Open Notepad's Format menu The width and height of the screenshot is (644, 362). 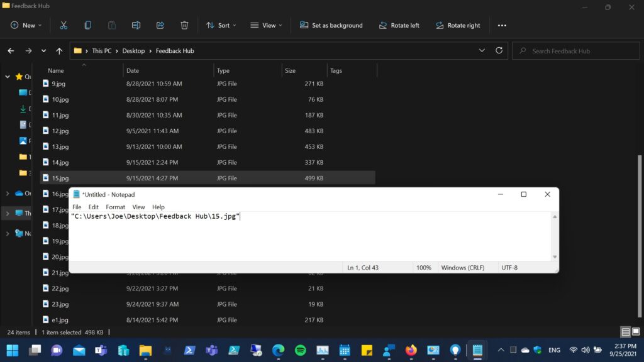click(115, 207)
